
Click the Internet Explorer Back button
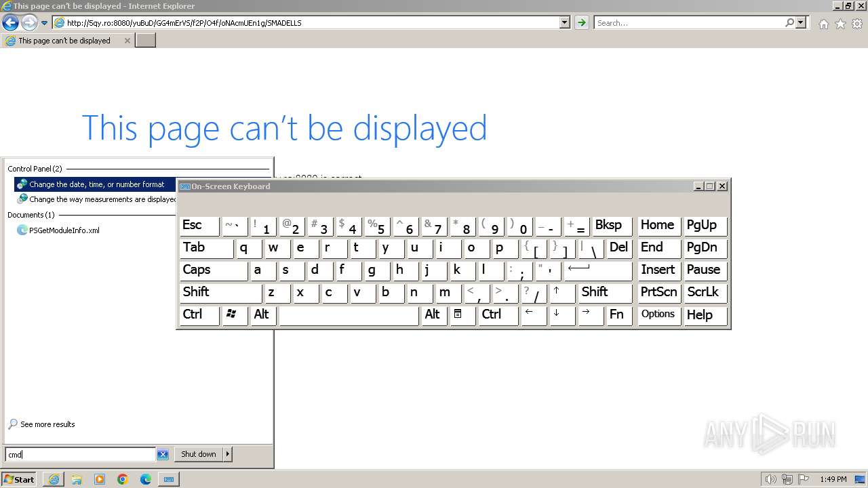pyautogui.click(x=10, y=22)
